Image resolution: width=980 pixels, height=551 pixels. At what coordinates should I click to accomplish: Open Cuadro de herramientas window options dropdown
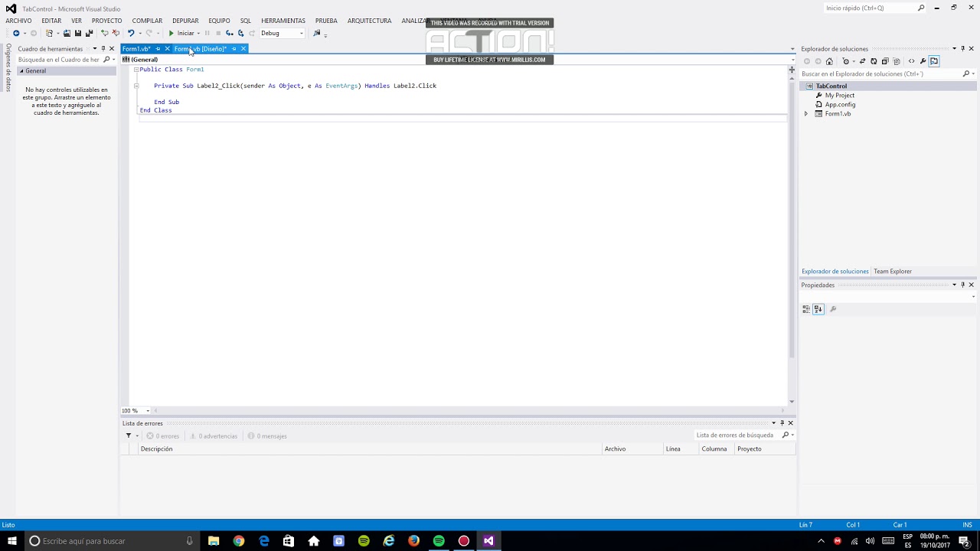tap(94, 49)
